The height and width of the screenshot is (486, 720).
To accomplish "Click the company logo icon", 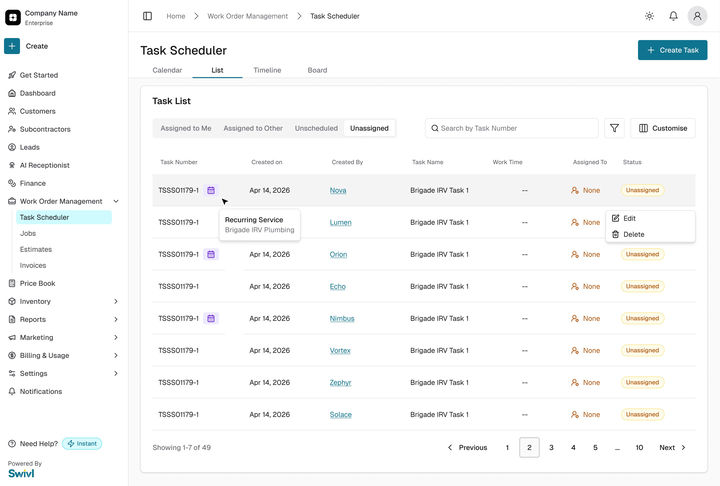I will (13, 17).
